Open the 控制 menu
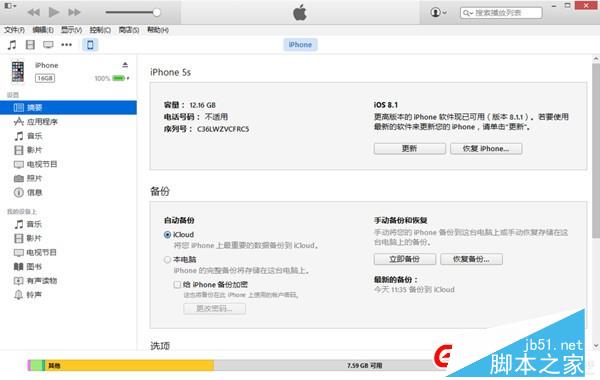The height and width of the screenshot is (380, 600). (x=100, y=30)
